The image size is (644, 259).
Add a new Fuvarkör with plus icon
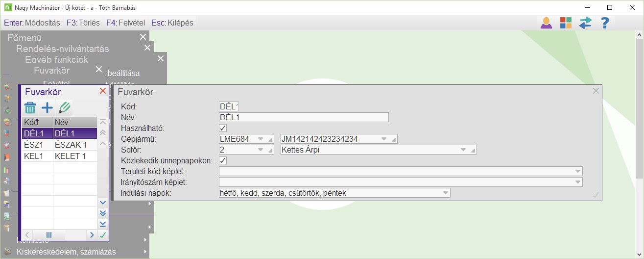pos(47,108)
